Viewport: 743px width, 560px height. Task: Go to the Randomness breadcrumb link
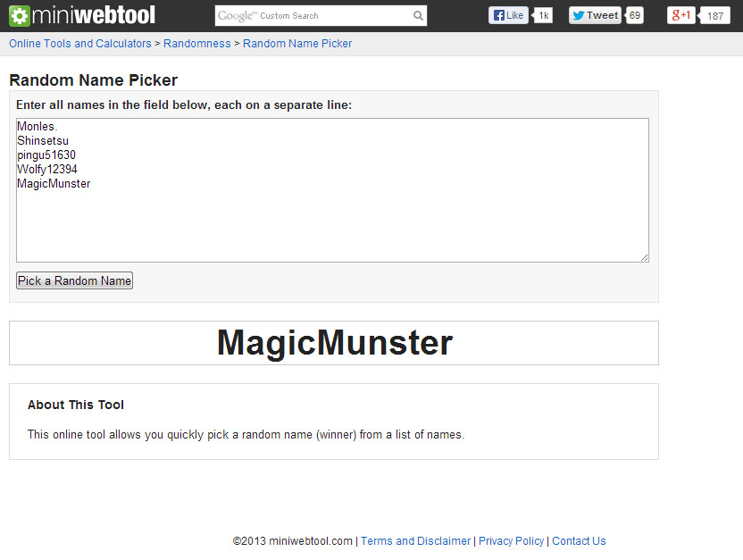coord(196,44)
